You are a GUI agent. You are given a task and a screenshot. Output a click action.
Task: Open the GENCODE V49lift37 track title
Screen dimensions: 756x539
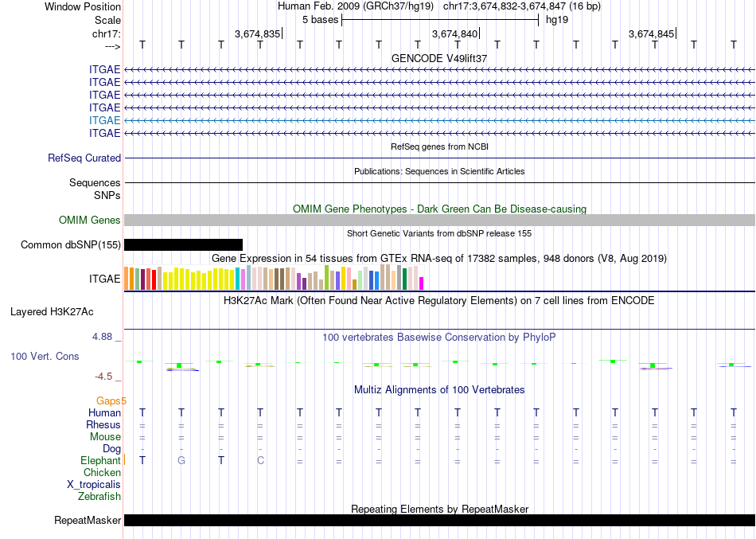[439, 58]
